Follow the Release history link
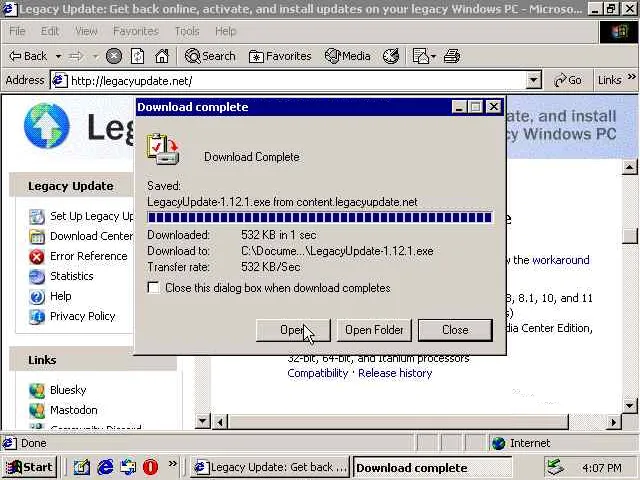The image size is (640, 480). coord(395,373)
